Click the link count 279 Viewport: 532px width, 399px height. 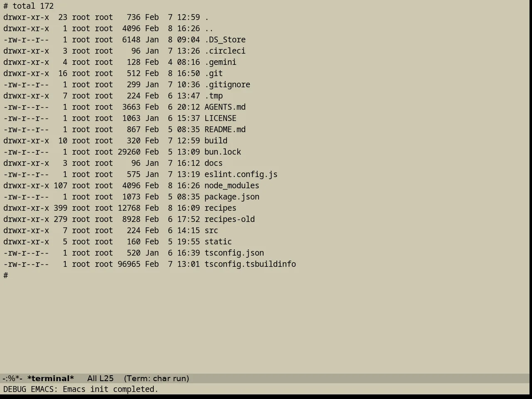point(60,219)
